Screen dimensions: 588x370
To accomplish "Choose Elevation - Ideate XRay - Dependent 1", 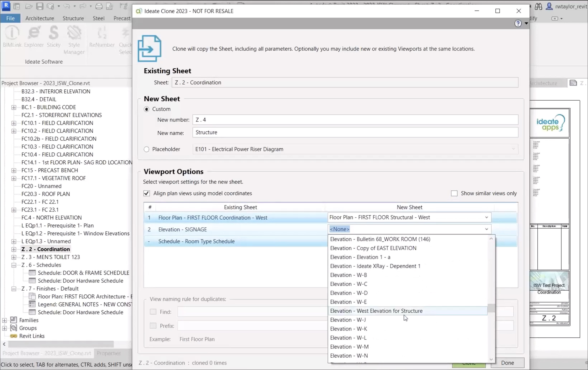I will [407, 266].
